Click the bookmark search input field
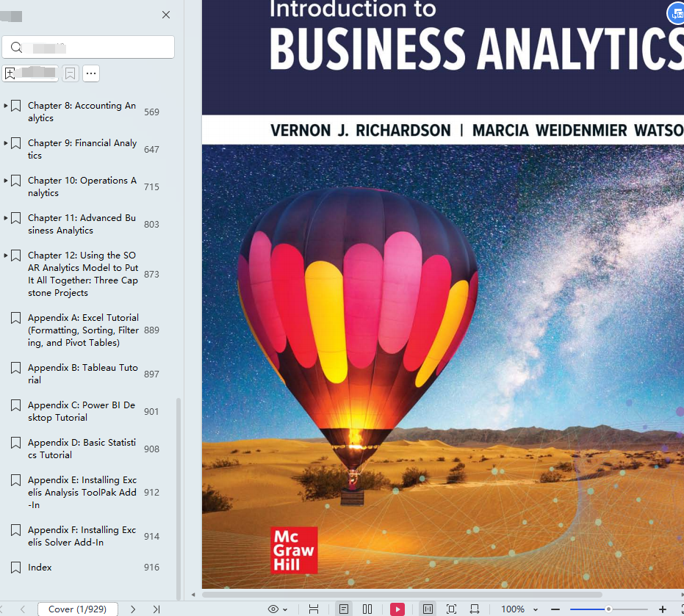The width and height of the screenshot is (684, 616). pyautogui.click(x=88, y=47)
